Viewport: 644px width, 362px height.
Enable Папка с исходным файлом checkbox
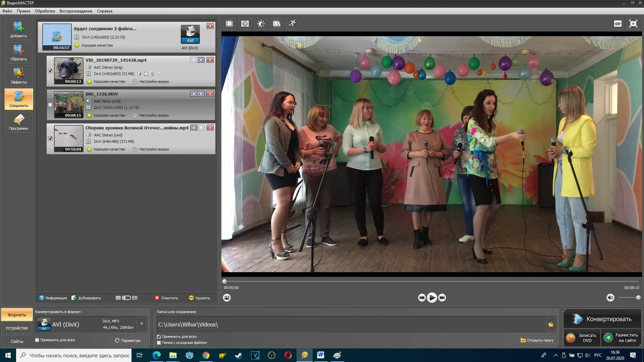(159, 343)
